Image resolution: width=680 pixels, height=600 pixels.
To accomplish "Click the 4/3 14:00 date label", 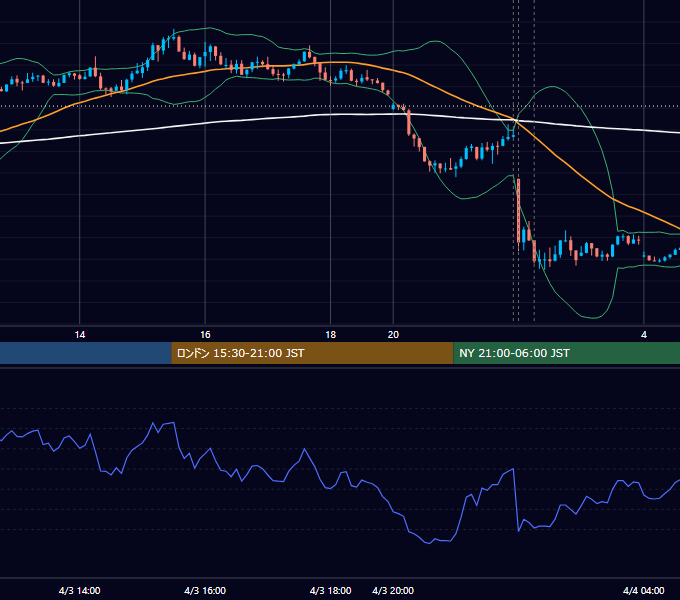I will tap(79, 590).
